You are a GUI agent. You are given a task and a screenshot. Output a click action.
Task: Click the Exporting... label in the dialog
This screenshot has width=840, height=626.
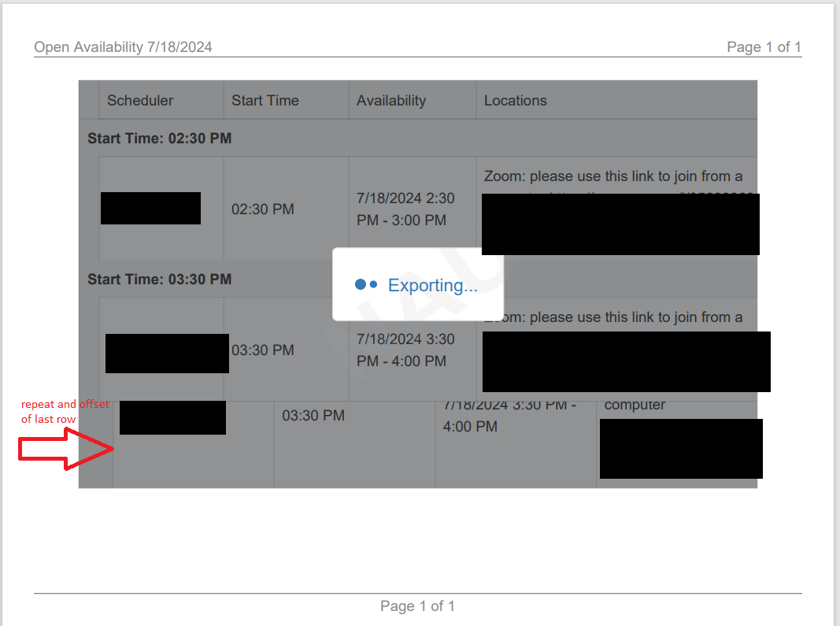pos(432,285)
